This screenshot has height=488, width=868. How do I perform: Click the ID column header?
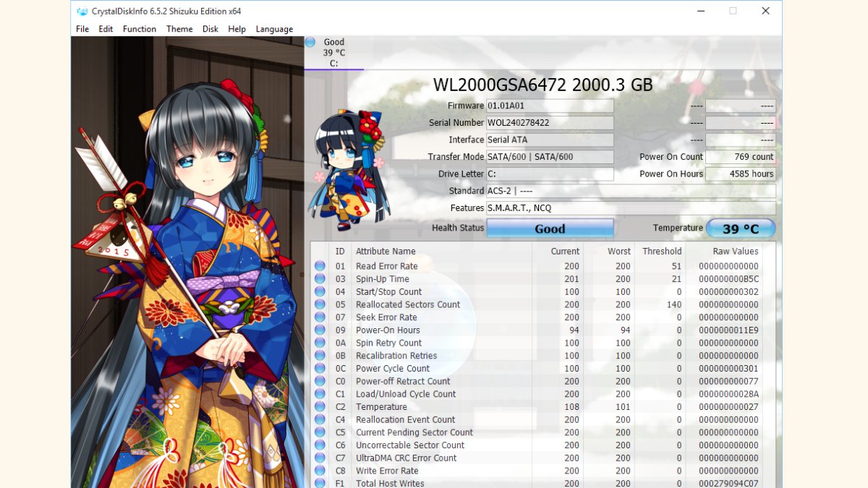point(340,252)
